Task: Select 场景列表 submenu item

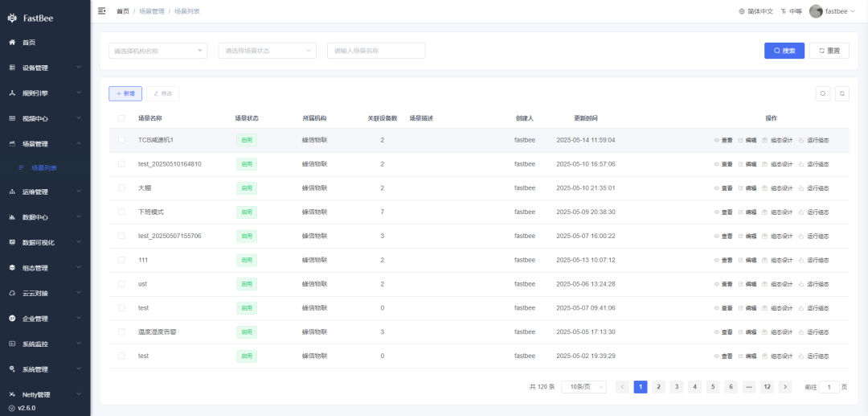Action: coord(44,168)
